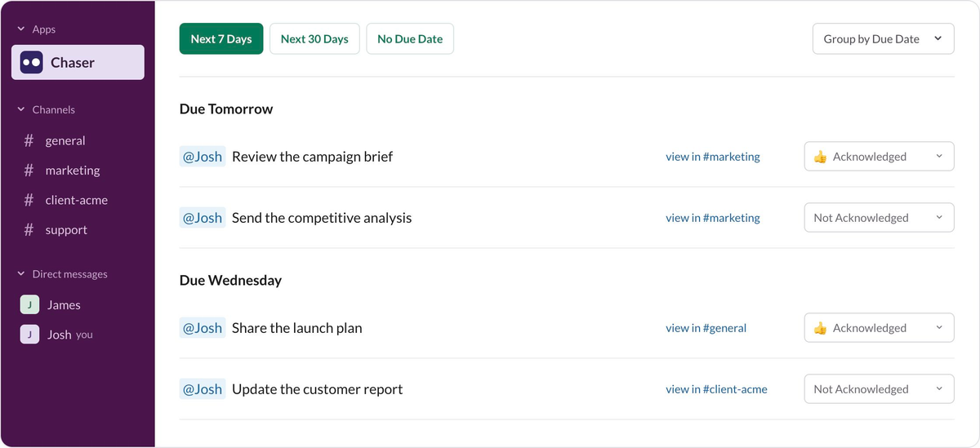Click the 'Share the launch plan' text
Screen dimensions: 980x448
(297, 328)
